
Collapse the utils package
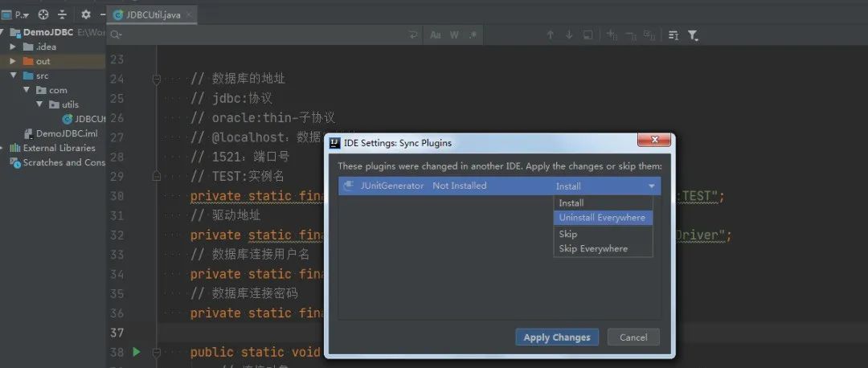click(x=39, y=104)
